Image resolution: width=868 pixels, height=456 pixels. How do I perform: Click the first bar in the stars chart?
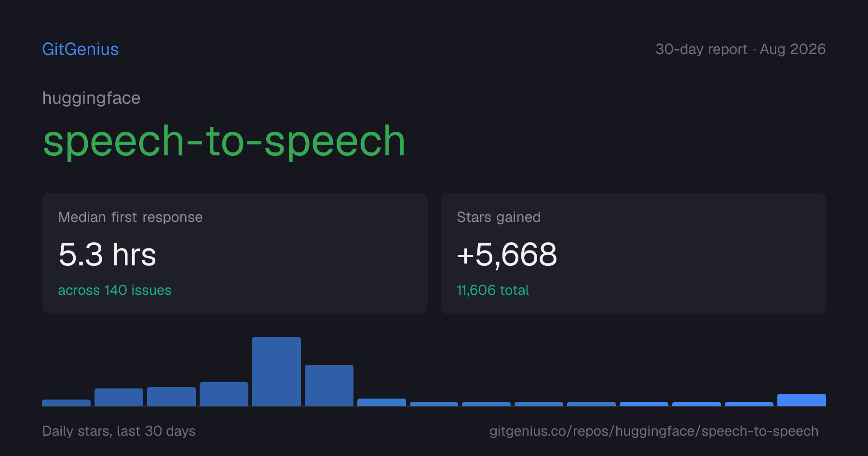point(66,403)
